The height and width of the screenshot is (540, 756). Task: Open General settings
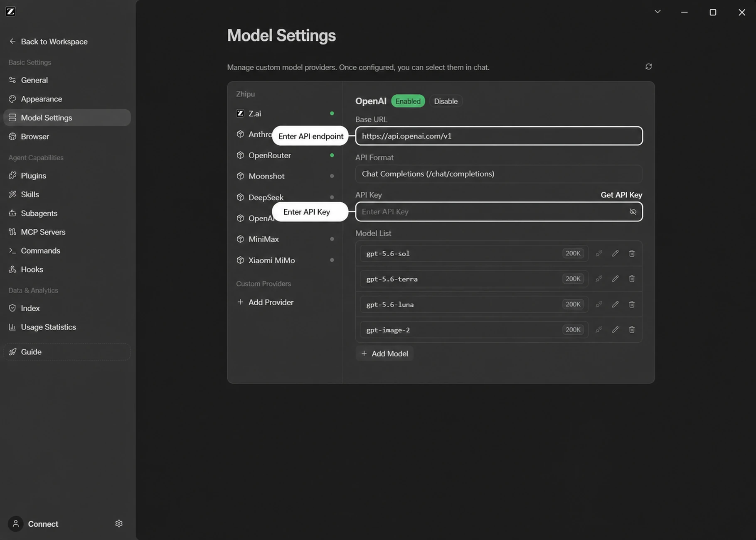coord(67,80)
